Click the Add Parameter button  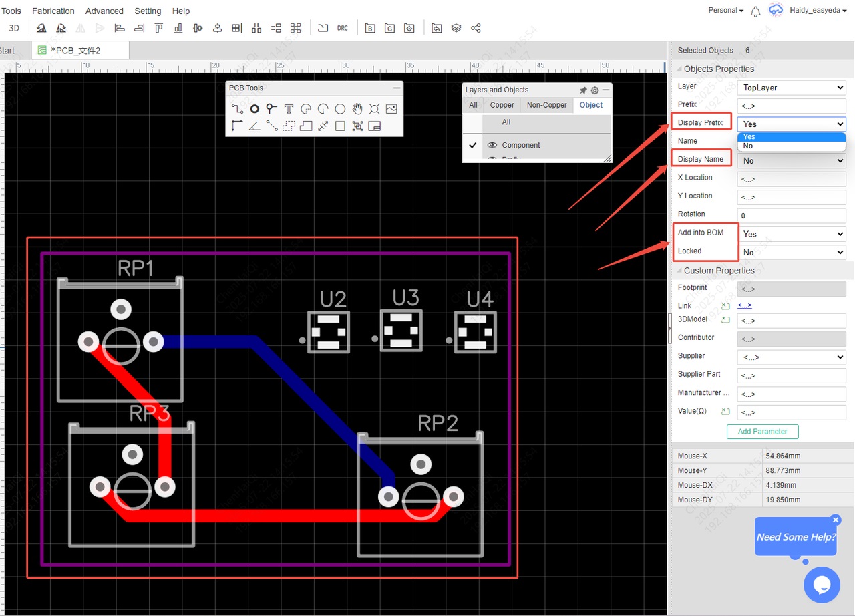point(762,432)
